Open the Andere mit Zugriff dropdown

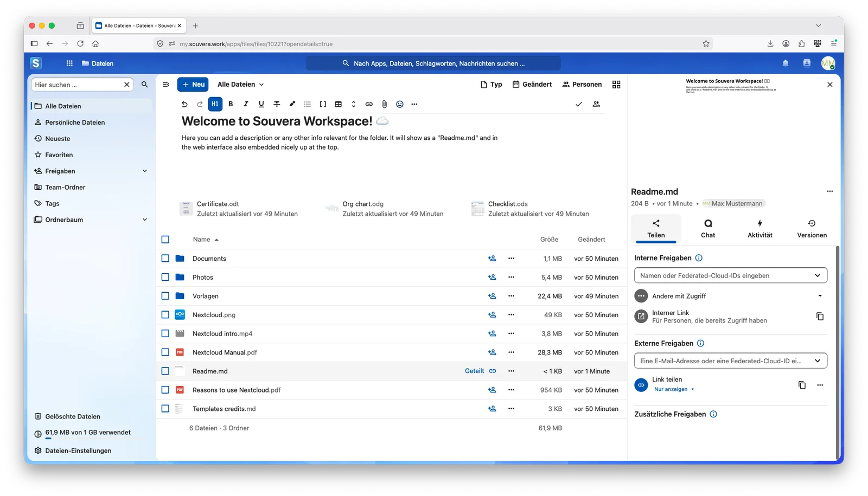820,296
